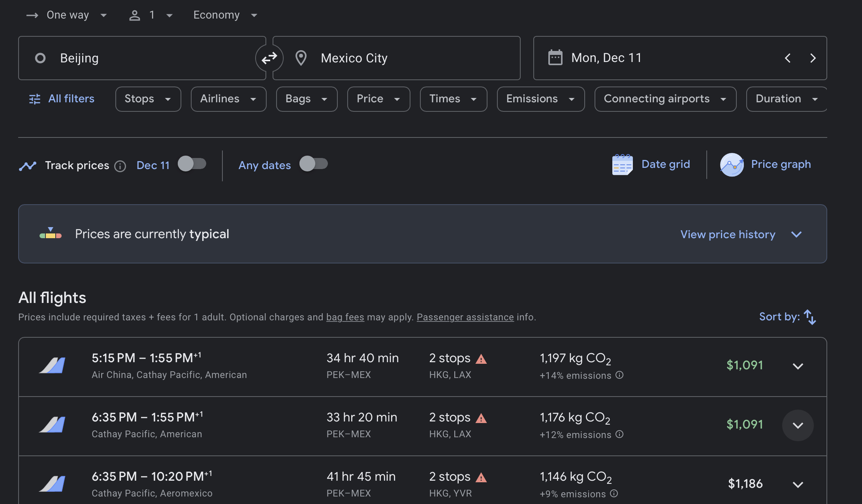Click 'Air China, Cathay Pacific, American' text
This screenshot has width=862, height=504.
(x=169, y=375)
